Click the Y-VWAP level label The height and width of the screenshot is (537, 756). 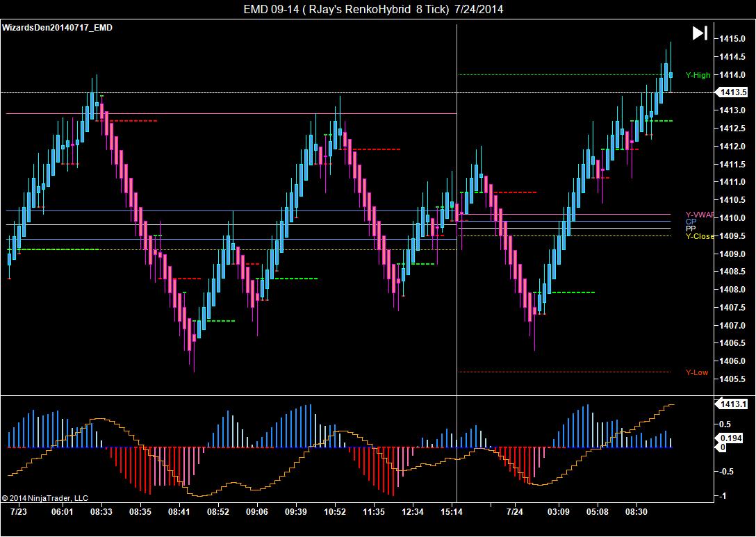pyautogui.click(x=699, y=215)
